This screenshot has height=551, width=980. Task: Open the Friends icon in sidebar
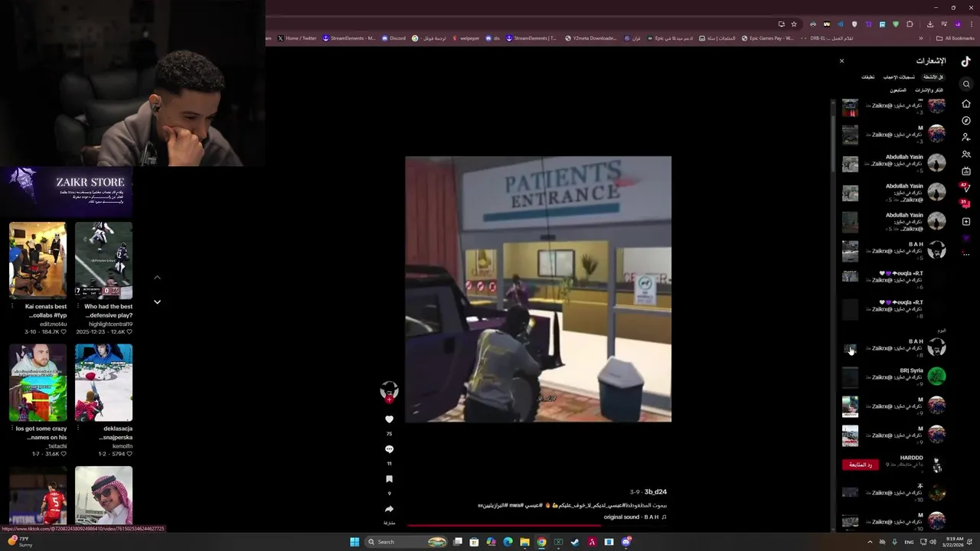pyautogui.click(x=966, y=154)
